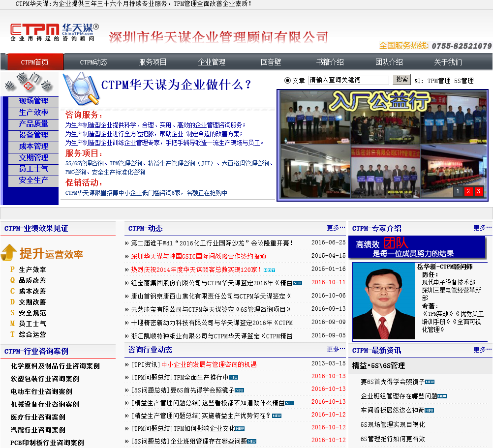Show slide 3 of the photo carousel
Screen dimensions: 493x448
coord(479,191)
